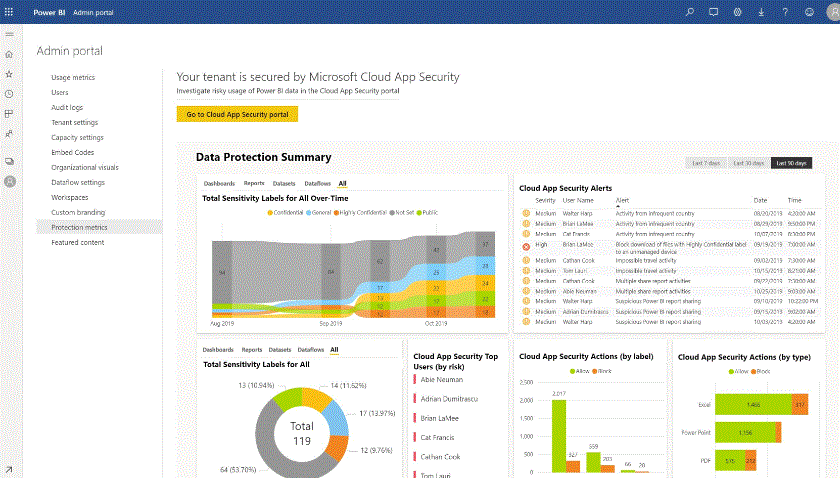Toggle the hamburger navigation menu
This screenshot has height=478, width=840.
tap(9, 34)
